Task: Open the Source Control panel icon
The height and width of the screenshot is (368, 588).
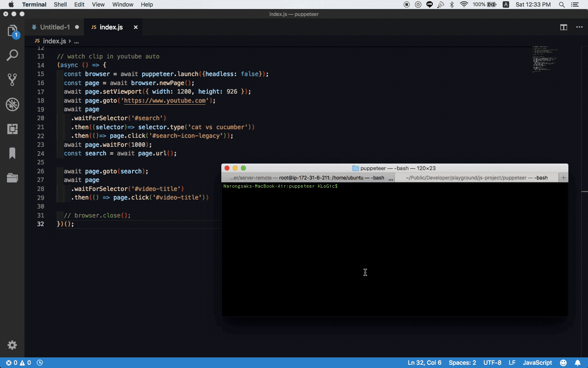Action: 13,80
